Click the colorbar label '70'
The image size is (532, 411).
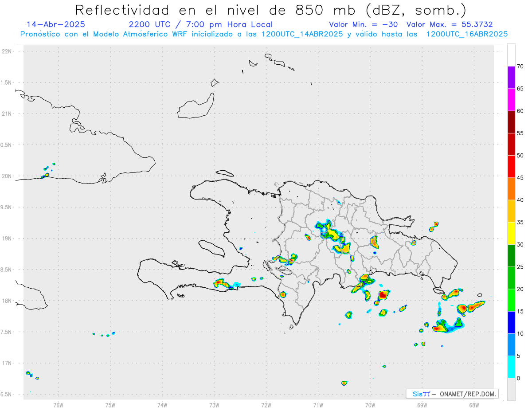click(520, 67)
